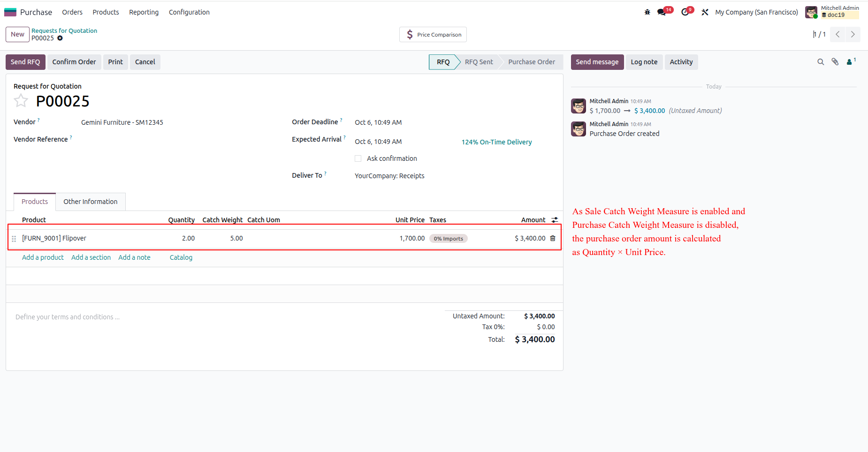Open Requests for Quotation breadcrumb
Screen dimensions: 868x452
[64, 30]
